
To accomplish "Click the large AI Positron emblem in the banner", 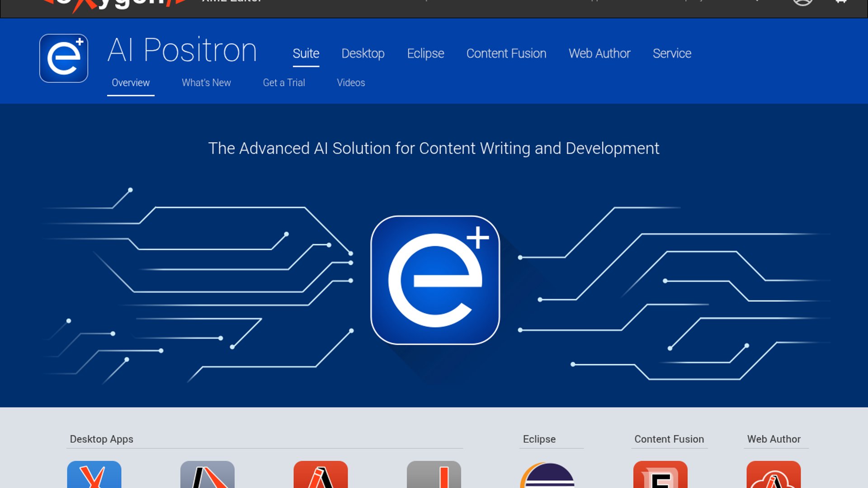I will click(435, 280).
